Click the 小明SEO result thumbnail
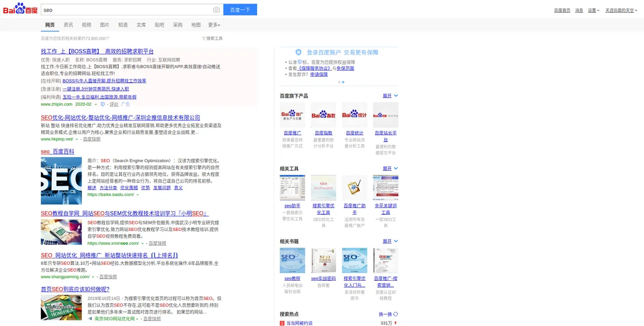The height and width of the screenshot is (326, 644). click(x=61, y=232)
